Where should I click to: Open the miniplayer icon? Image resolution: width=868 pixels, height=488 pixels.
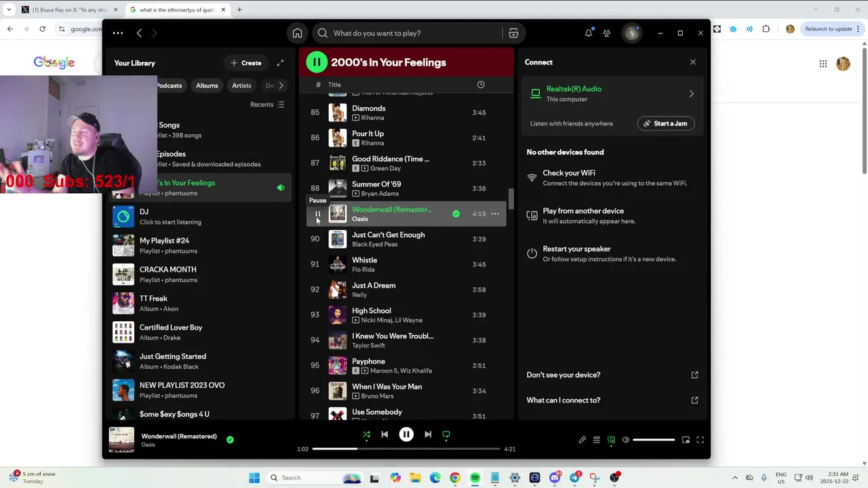tap(686, 440)
